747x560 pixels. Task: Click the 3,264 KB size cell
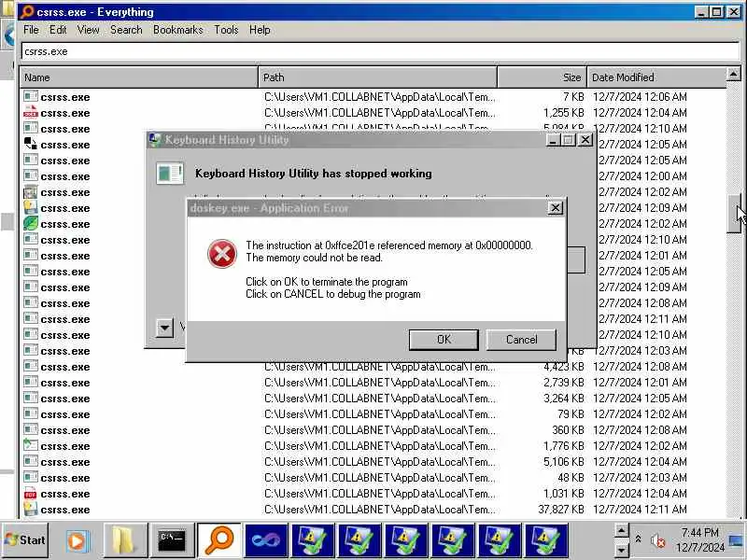[564, 399]
